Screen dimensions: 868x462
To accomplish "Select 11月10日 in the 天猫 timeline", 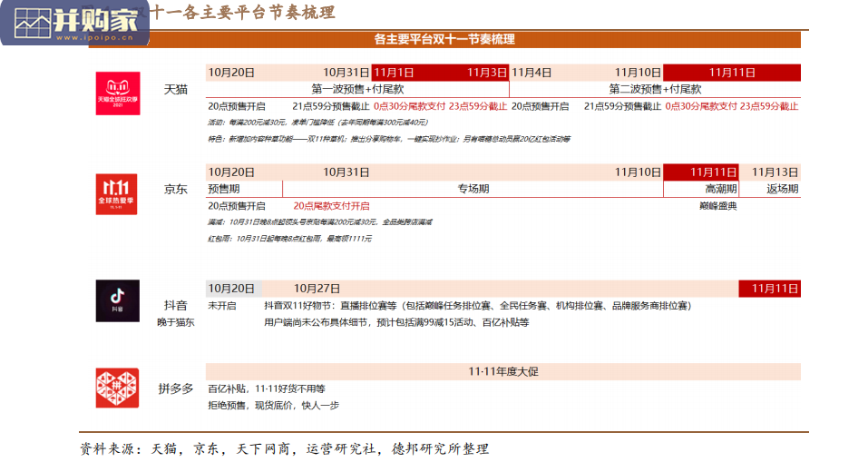I will [638, 73].
